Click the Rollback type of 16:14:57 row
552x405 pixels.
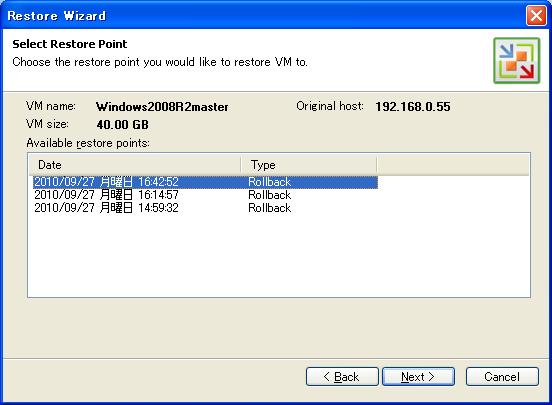(x=269, y=195)
